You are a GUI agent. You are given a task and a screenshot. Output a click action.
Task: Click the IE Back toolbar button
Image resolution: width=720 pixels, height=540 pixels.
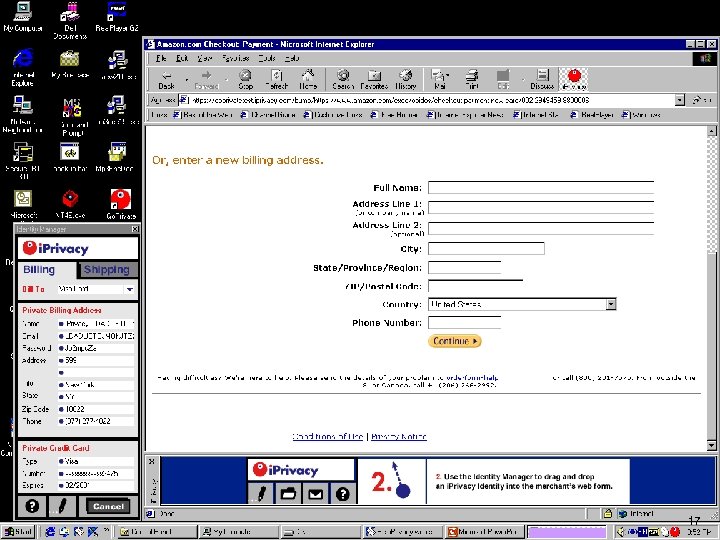click(166, 79)
